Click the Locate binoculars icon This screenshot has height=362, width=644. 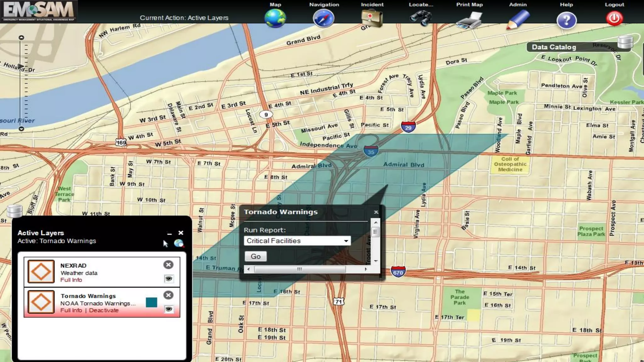421,18
